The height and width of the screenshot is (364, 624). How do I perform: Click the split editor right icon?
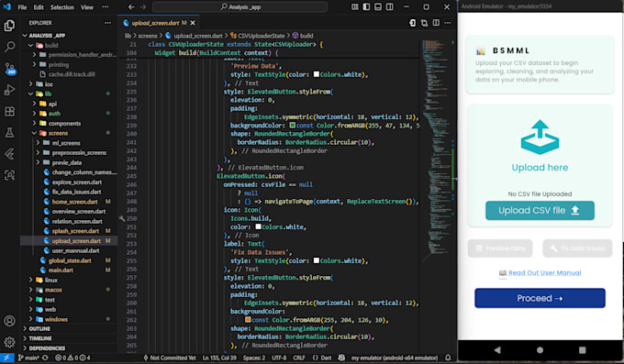click(436, 23)
